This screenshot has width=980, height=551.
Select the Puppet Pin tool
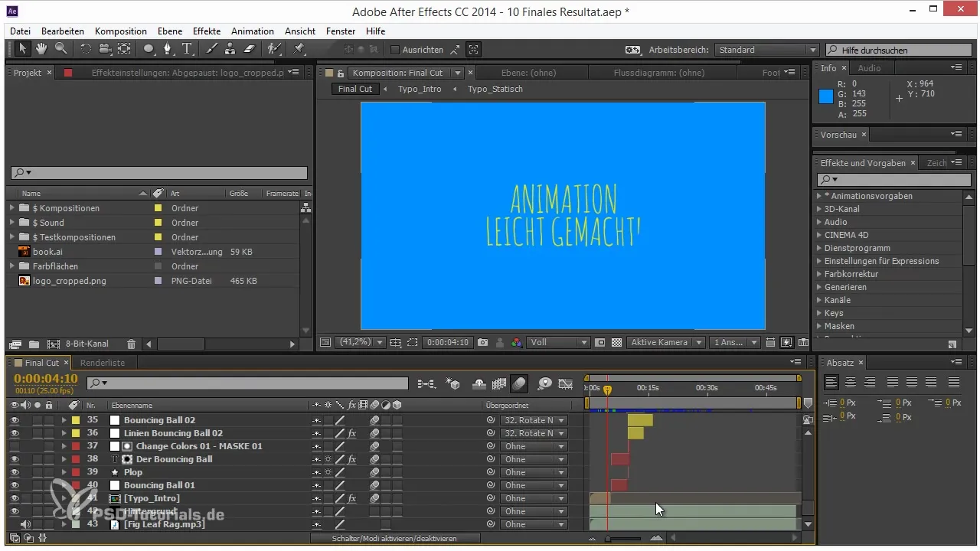299,49
